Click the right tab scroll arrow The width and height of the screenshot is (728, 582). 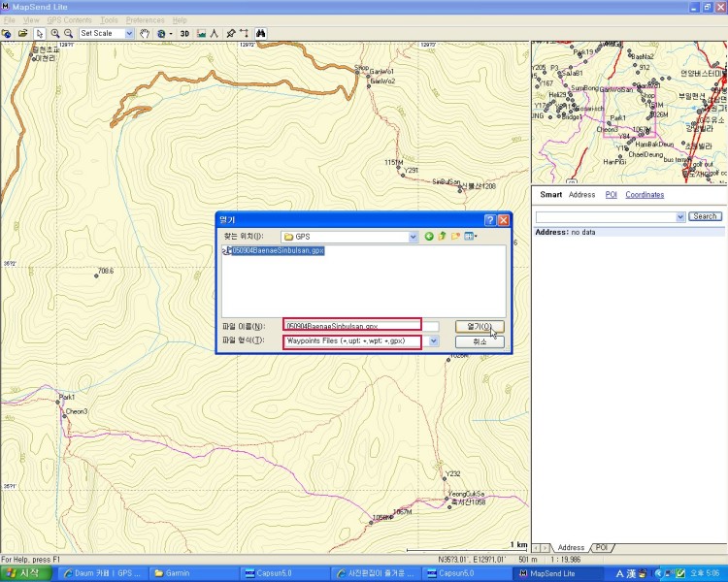[546, 548]
